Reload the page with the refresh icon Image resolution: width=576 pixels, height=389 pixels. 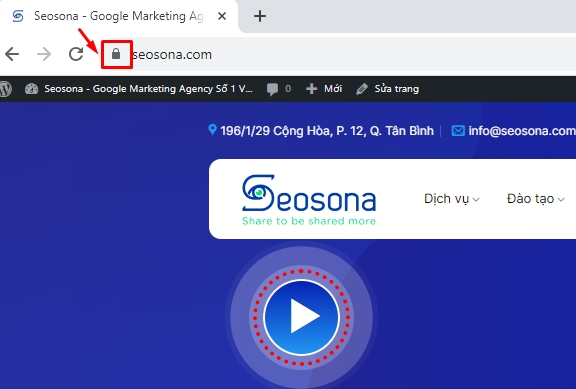pyautogui.click(x=76, y=54)
